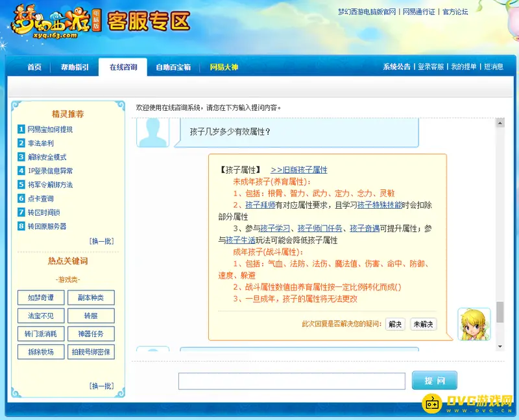Click the question input field
Screen dimensions: 519x420
click(292, 381)
